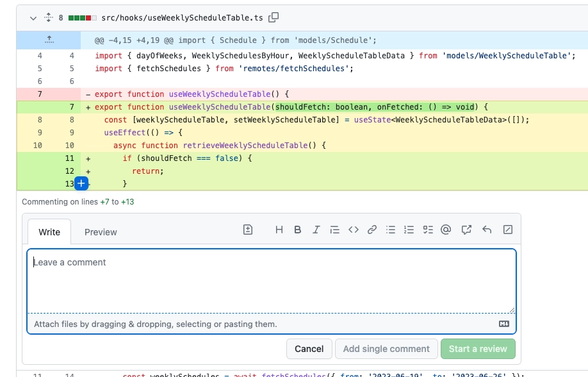Screen dimensions: 588x377
Task: Expand all lines of the file diff
Action: (x=48, y=18)
